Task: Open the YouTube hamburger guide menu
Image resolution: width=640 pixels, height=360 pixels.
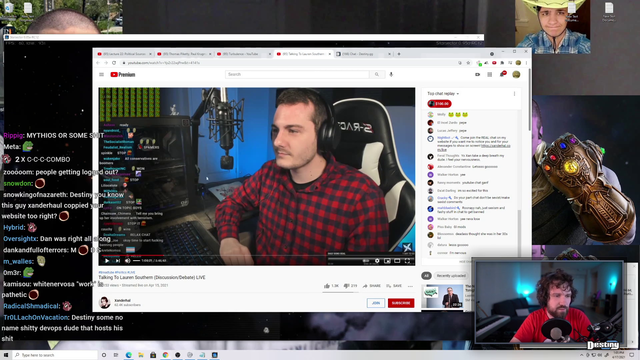Action: click(101, 74)
